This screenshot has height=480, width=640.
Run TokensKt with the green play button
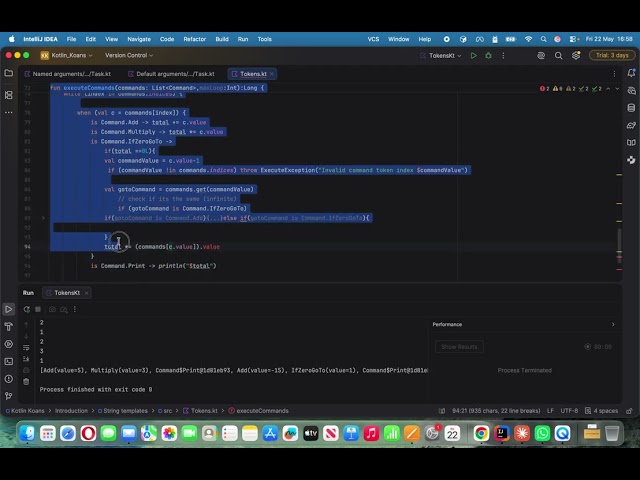tap(473, 56)
